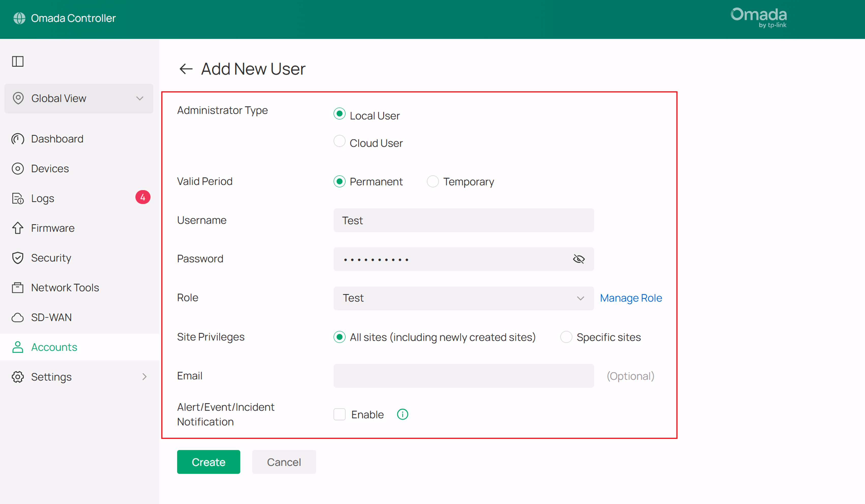Open the Security shield icon
865x504 pixels.
tap(18, 258)
